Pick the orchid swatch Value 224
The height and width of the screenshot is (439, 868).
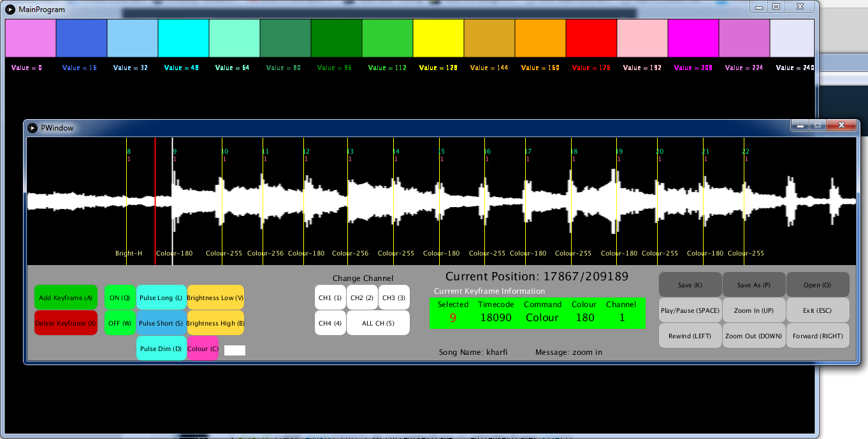[744, 38]
